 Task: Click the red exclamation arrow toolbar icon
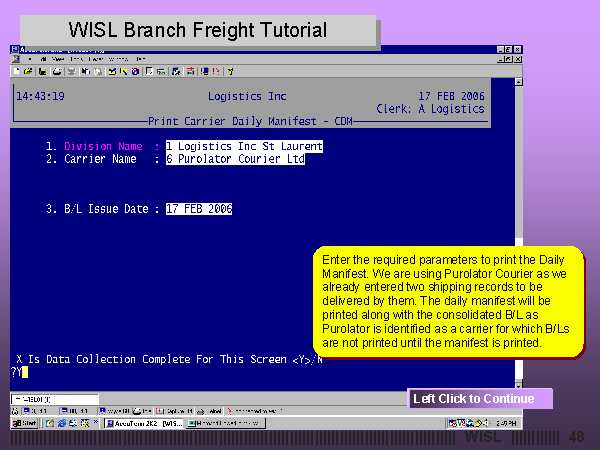(x=216, y=71)
